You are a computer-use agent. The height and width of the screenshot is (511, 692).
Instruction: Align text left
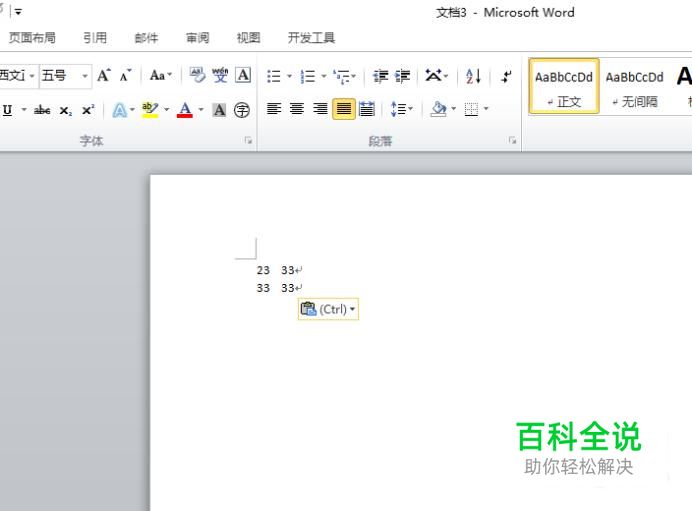[x=274, y=109]
